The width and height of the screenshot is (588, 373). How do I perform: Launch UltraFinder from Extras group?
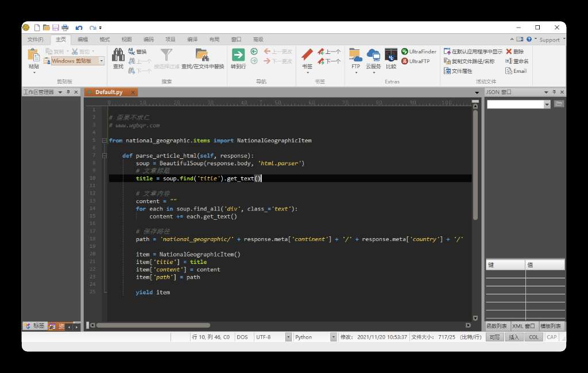[x=419, y=51]
